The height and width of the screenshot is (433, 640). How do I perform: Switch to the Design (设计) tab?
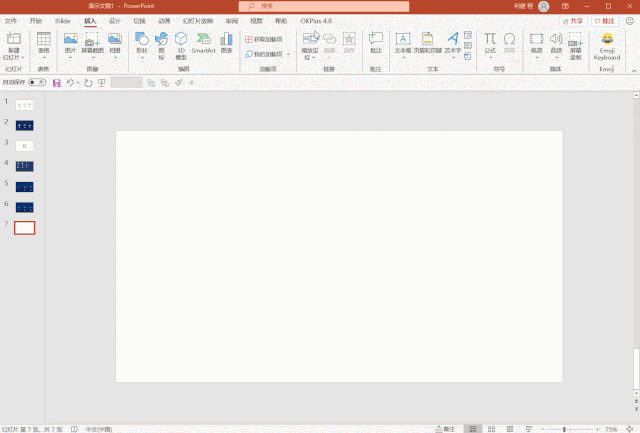115,21
